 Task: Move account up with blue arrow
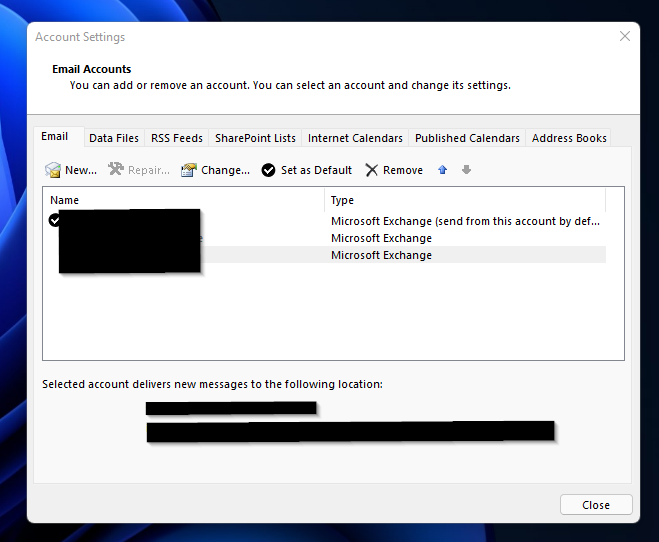(443, 170)
